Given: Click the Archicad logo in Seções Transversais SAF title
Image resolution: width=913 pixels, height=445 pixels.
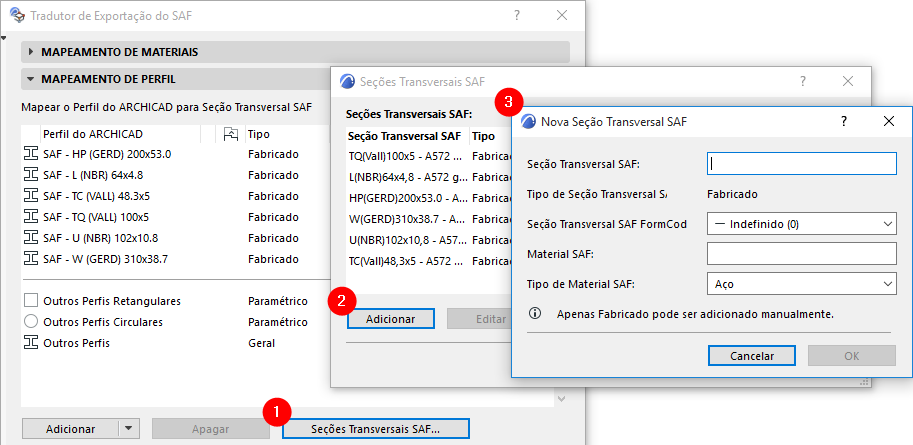Looking at the screenshot, I should pyautogui.click(x=347, y=82).
